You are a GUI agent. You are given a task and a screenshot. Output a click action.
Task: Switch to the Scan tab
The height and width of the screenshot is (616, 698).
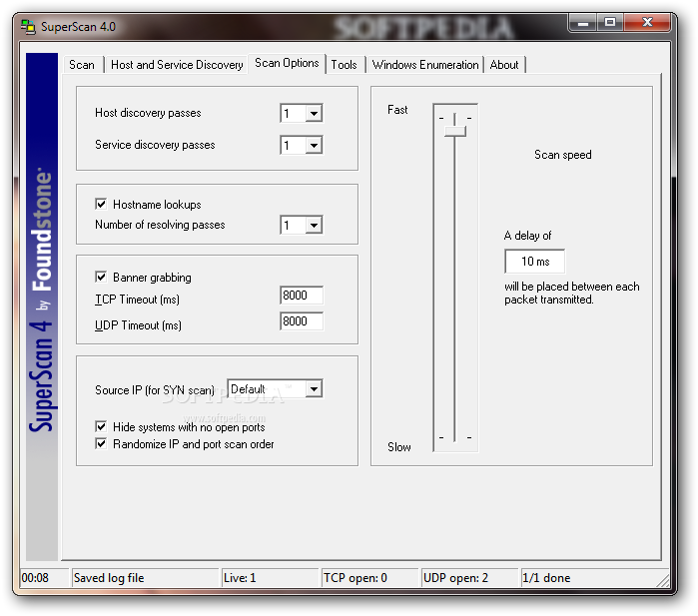click(x=82, y=65)
